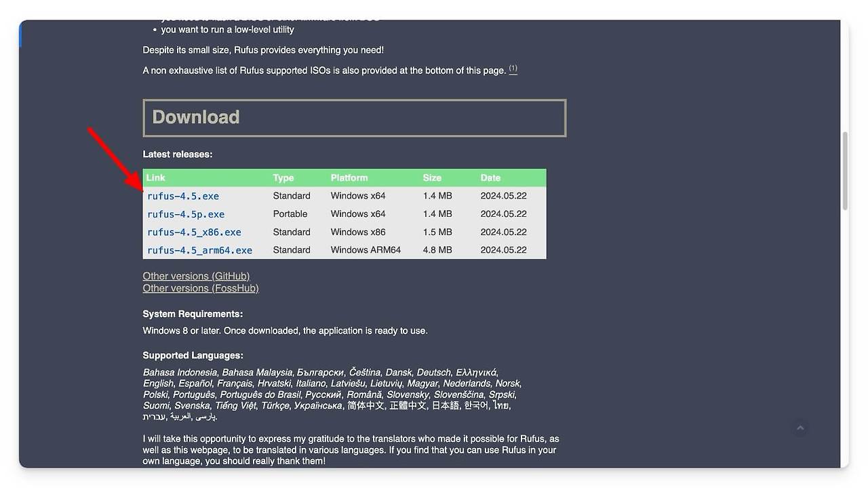The width and height of the screenshot is (868, 488).
Task: Download rufus-4.5_arm64.exe file
Action: pyautogui.click(x=199, y=250)
